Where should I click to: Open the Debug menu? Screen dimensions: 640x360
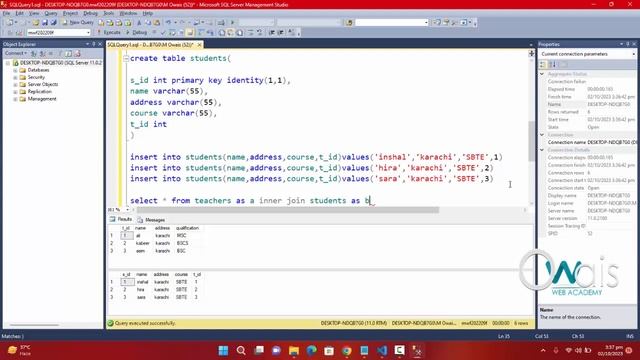point(91,13)
